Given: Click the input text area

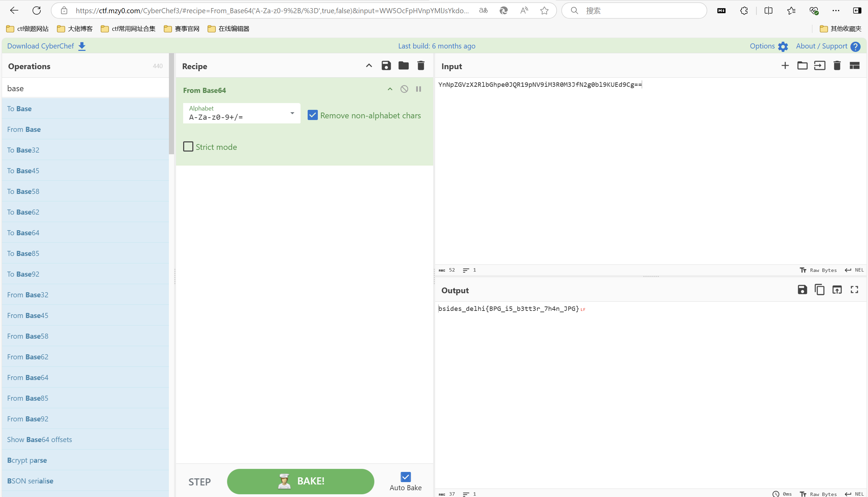Looking at the screenshot, I should pos(651,171).
